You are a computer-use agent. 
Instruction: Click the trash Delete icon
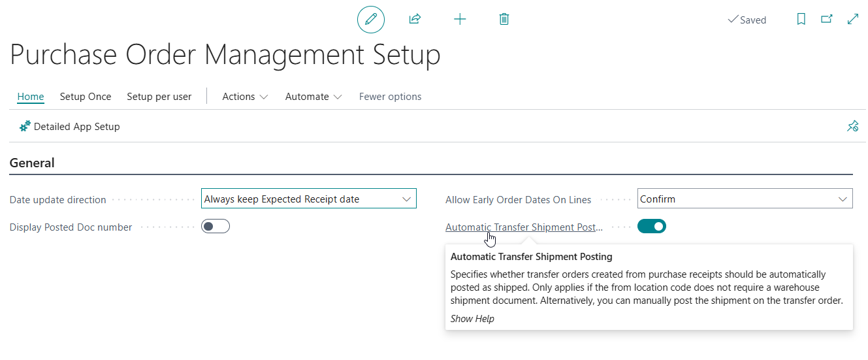pyautogui.click(x=504, y=20)
